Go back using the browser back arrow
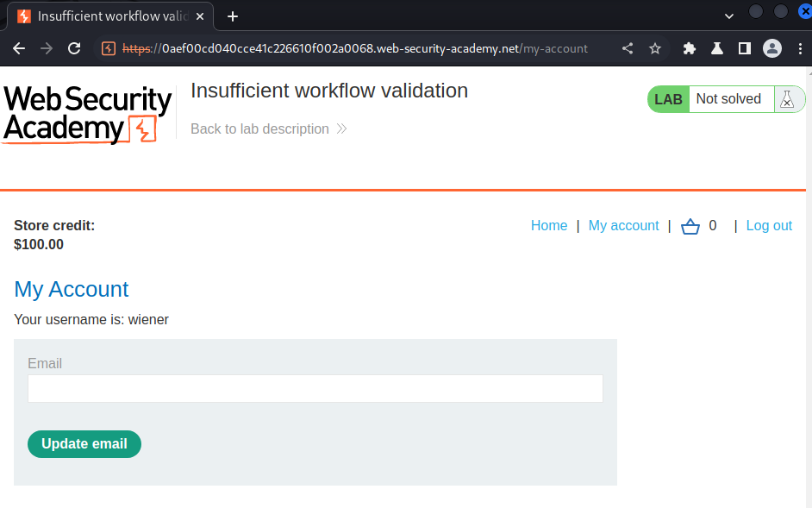 click(19, 48)
